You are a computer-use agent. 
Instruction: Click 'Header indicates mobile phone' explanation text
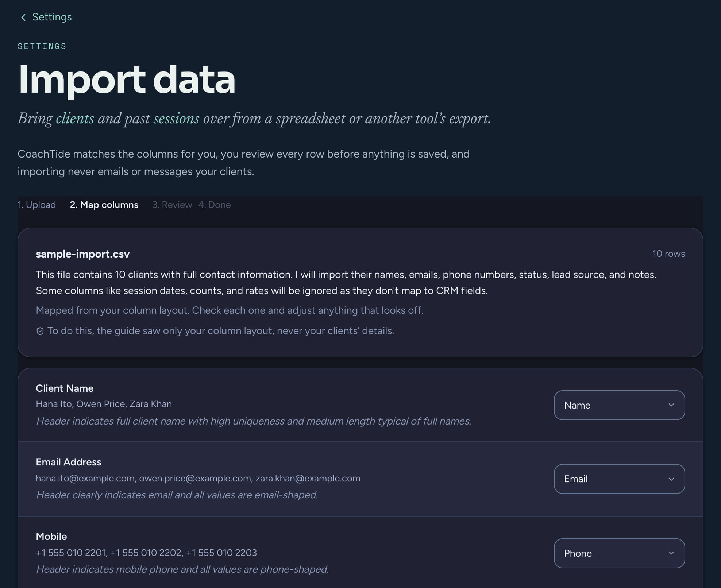(x=182, y=569)
